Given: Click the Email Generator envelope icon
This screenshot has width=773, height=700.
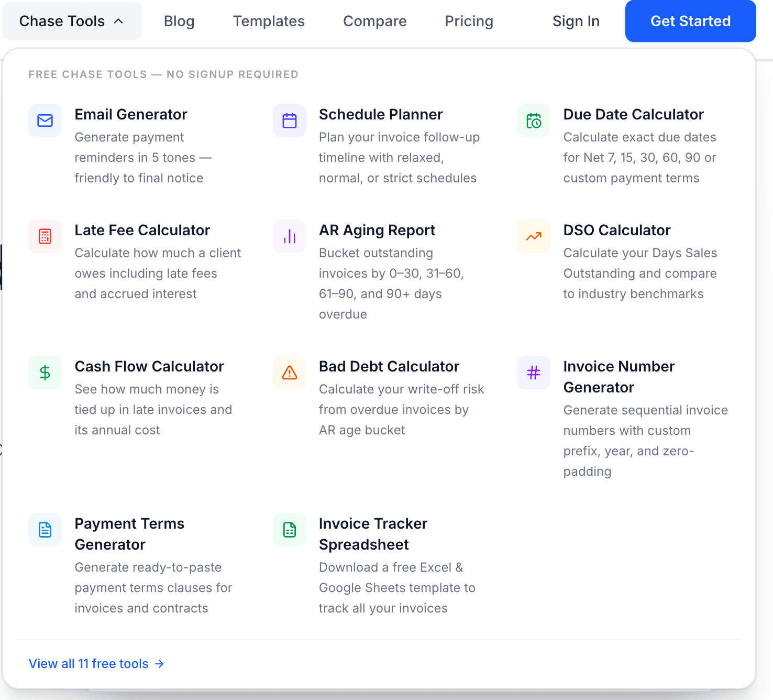Looking at the screenshot, I should [45, 121].
